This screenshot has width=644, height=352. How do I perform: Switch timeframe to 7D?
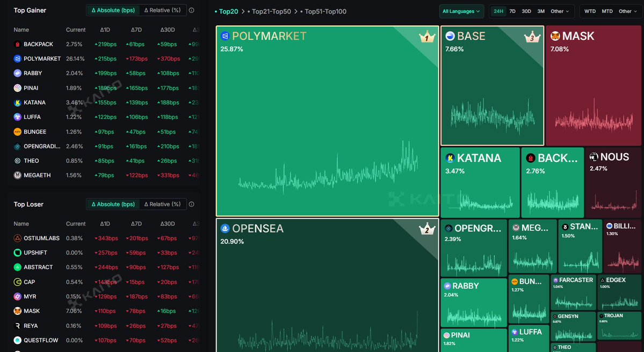[512, 11]
